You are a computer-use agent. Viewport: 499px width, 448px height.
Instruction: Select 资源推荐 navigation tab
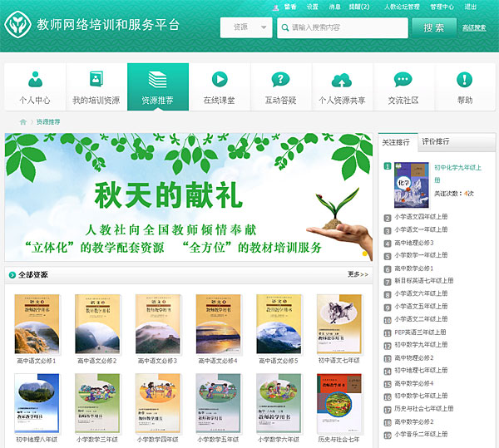[158, 87]
